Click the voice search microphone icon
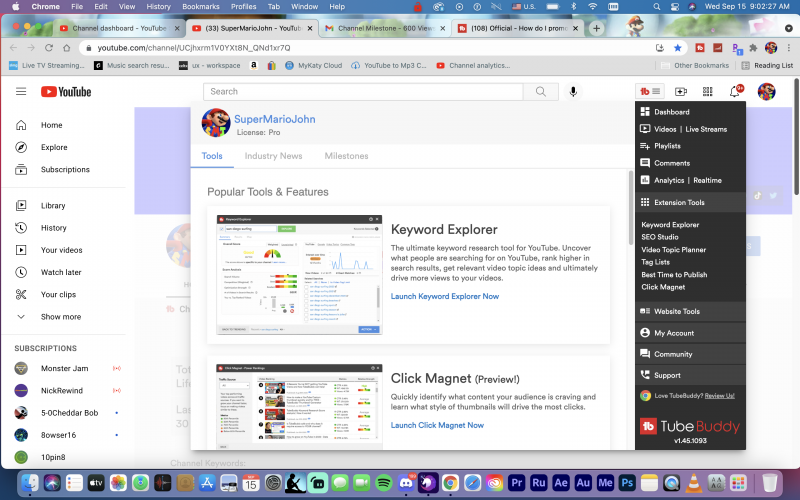The height and width of the screenshot is (500, 800). [573, 92]
